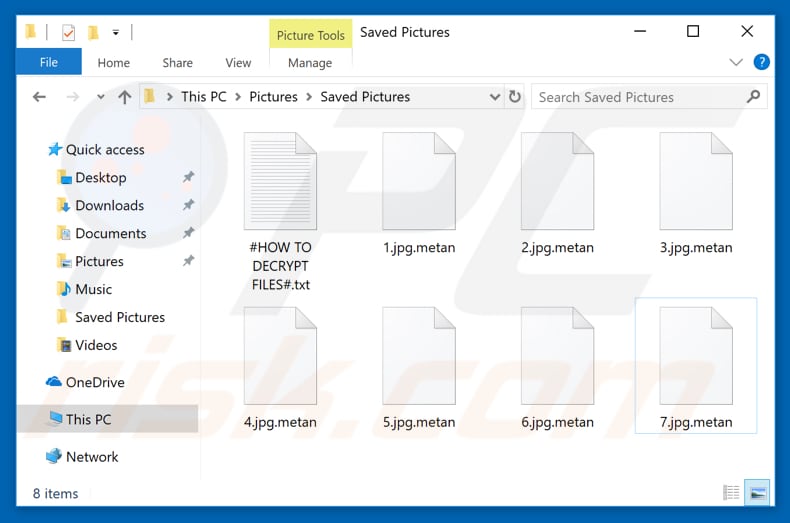Viewport: 790px width, 523px height.
Task: Open the Share ribbon tab
Action: pos(177,63)
